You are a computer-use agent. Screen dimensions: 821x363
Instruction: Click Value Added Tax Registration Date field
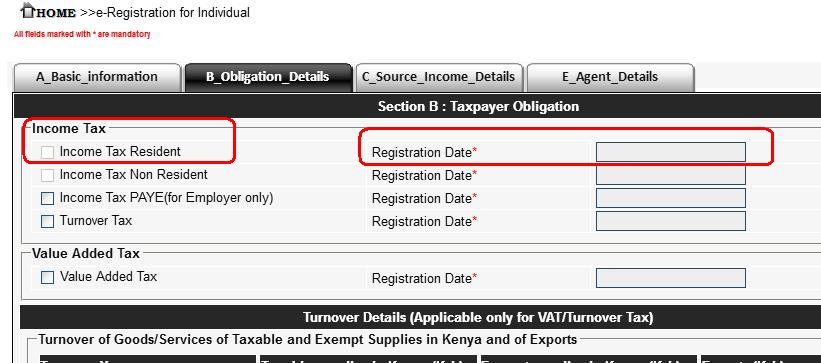coord(671,278)
